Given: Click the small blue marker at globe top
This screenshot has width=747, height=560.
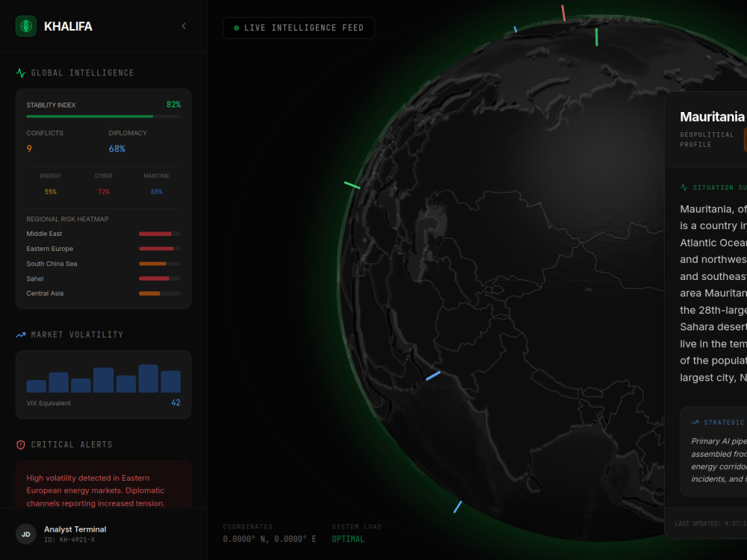Looking at the screenshot, I should click(515, 30).
